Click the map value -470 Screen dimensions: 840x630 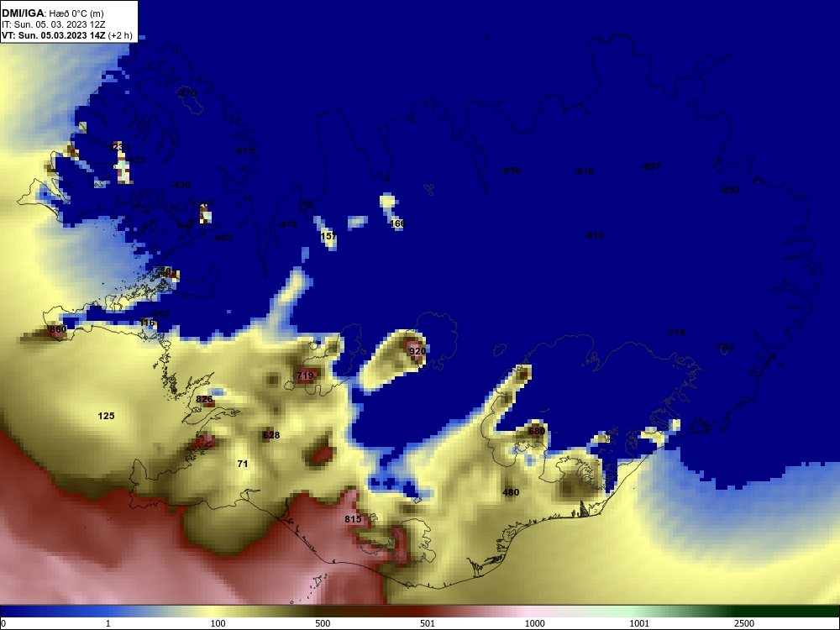(x=186, y=94)
